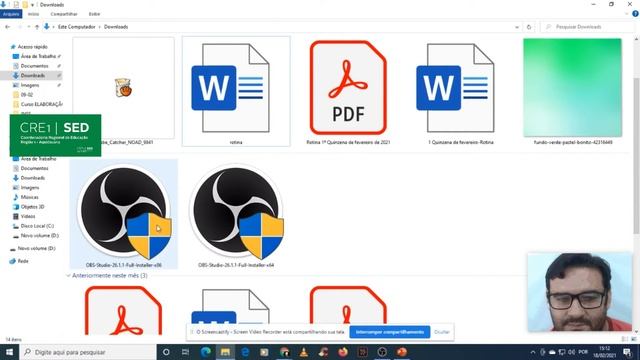Refresh the Downloads folder view
Screen dimensions: 640x360
[x=529, y=27]
